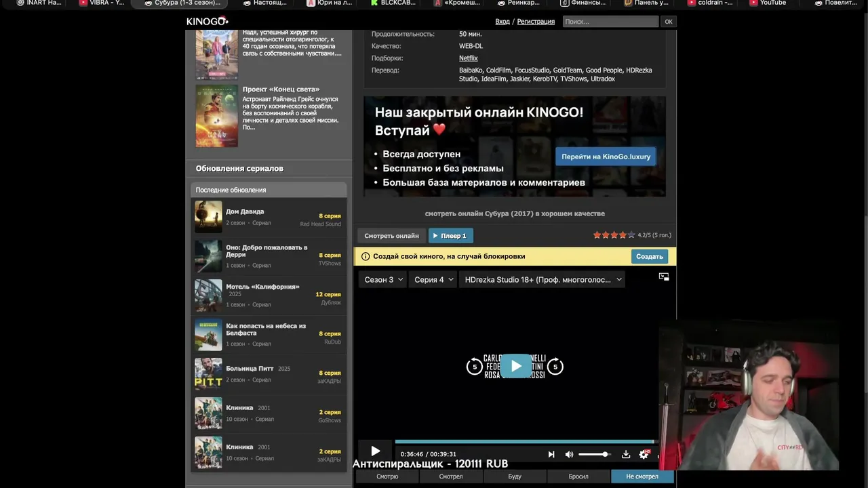Image resolution: width=868 pixels, height=488 pixels.
Task: Select the Смотреть онлайн tab
Action: click(391, 236)
